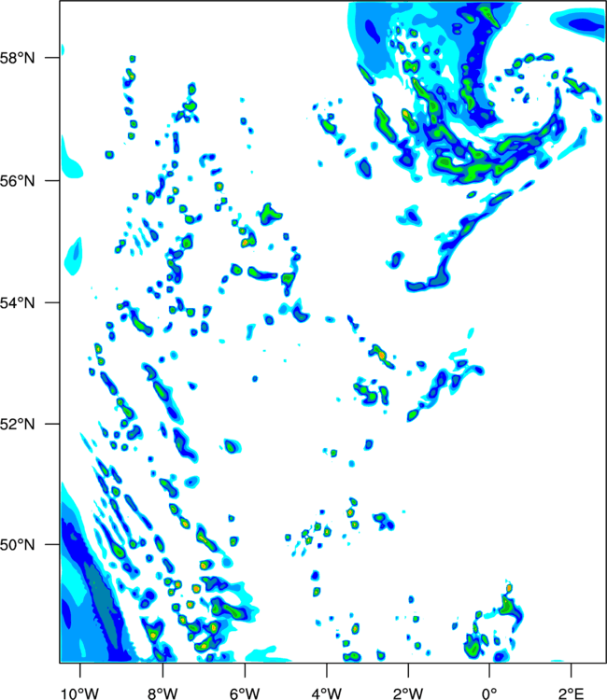Select the 8°W longitude axis label
607x700 pixels.
coord(162,693)
